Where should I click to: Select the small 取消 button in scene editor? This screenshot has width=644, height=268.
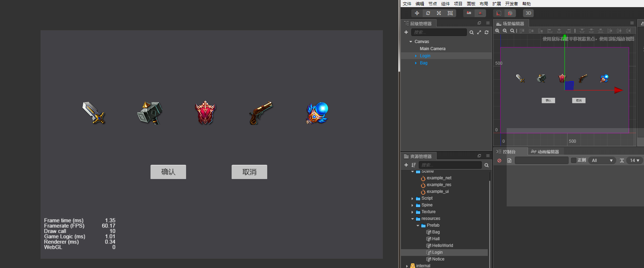579,100
